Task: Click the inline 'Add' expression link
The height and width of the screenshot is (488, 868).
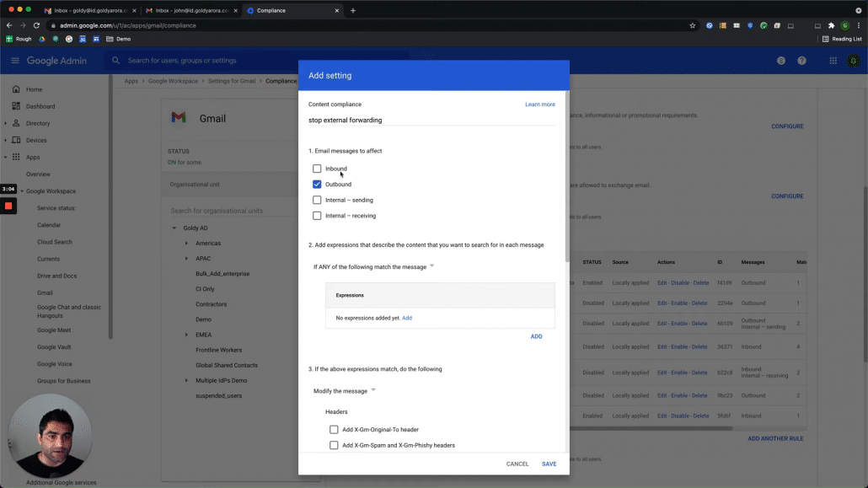Action: pyautogui.click(x=407, y=318)
